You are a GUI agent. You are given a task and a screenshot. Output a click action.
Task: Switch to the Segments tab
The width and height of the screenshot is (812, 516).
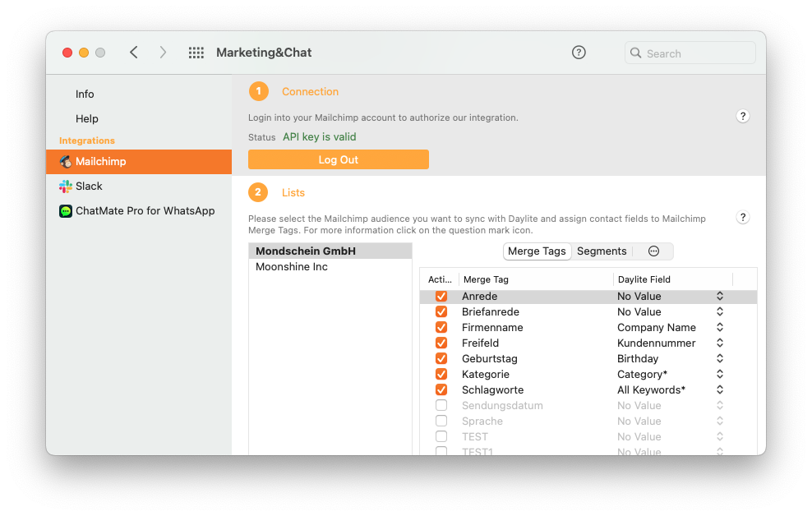pos(602,251)
